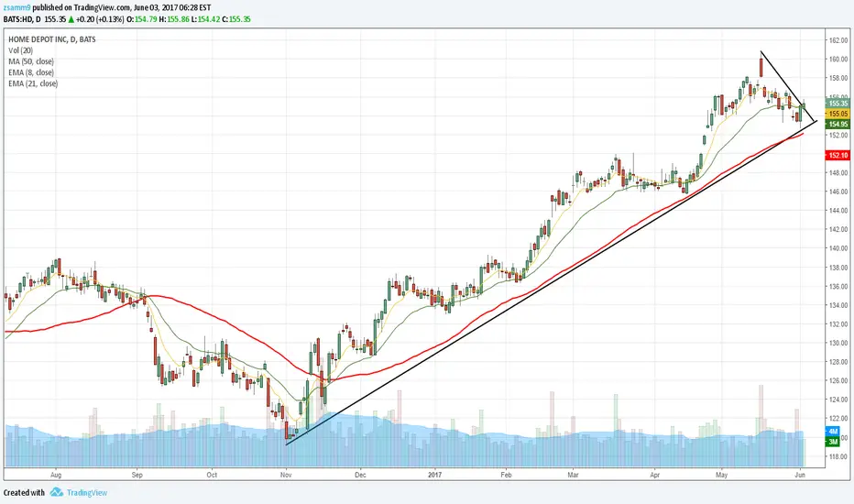Click the Apr date axis label
The width and height of the screenshot is (854, 504).
tap(654, 475)
